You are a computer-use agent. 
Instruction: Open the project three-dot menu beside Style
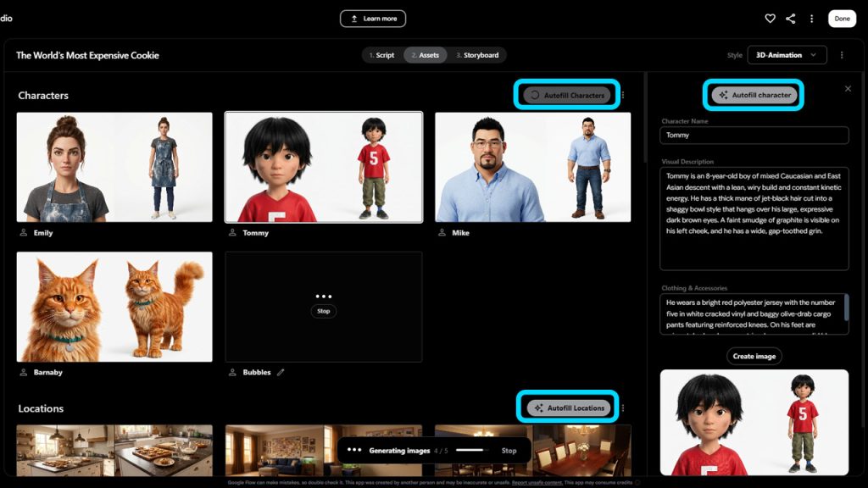tap(842, 55)
